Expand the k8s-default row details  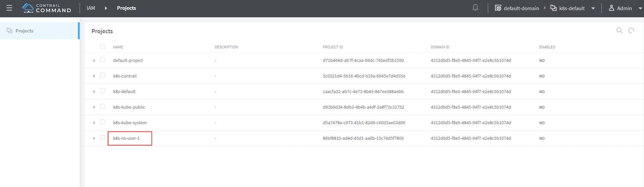click(94, 92)
